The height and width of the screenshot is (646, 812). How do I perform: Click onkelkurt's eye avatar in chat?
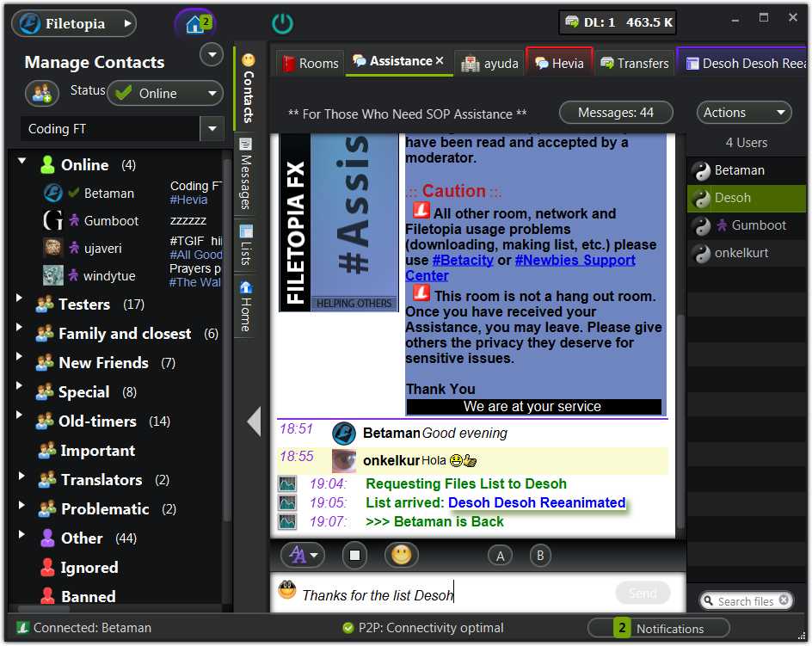click(344, 461)
